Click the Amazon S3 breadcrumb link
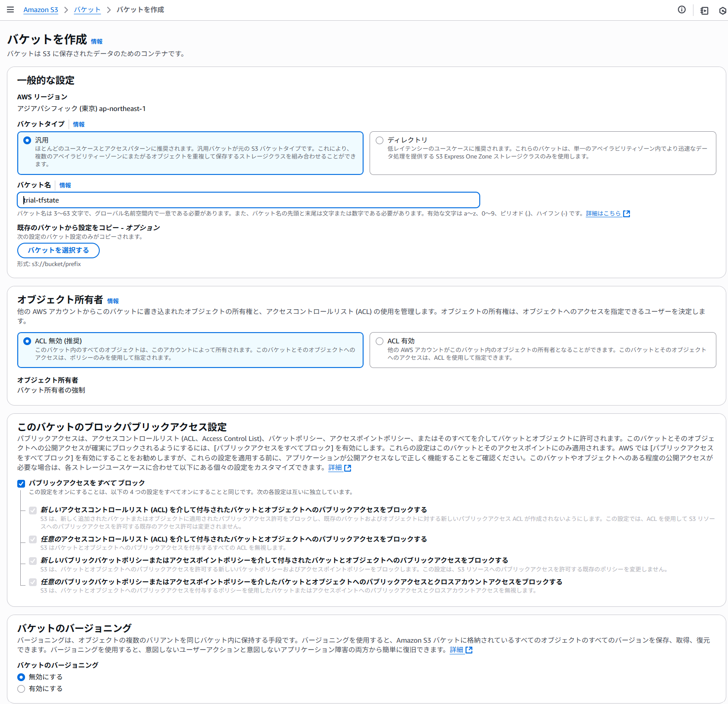The width and height of the screenshot is (728, 704). click(41, 10)
